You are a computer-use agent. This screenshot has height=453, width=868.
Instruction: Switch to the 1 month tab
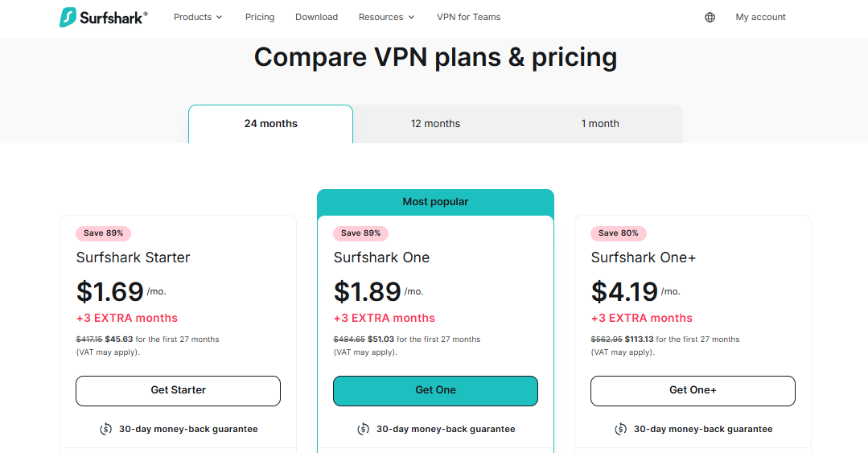(x=600, y=124)
